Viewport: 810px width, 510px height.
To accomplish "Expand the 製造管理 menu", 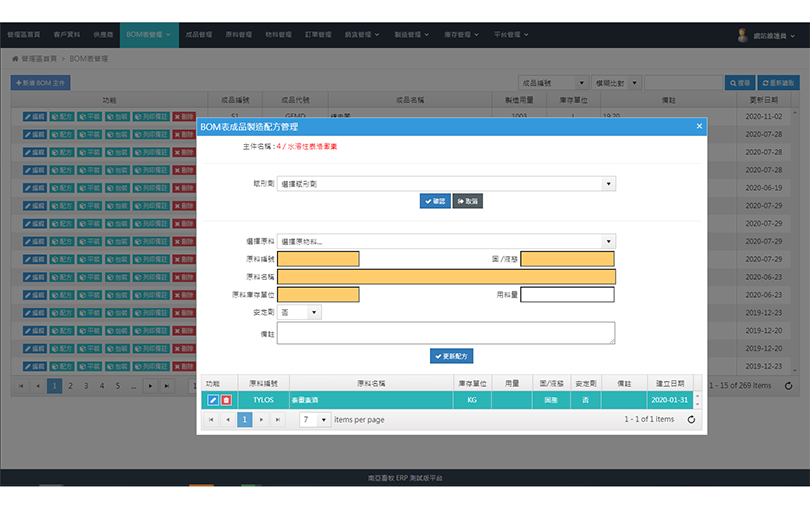I will point(412,35).
